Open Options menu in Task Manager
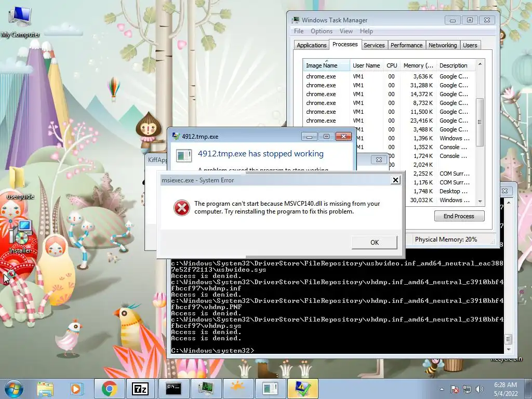Screen dimensions: 532x399 pos(321,31)
